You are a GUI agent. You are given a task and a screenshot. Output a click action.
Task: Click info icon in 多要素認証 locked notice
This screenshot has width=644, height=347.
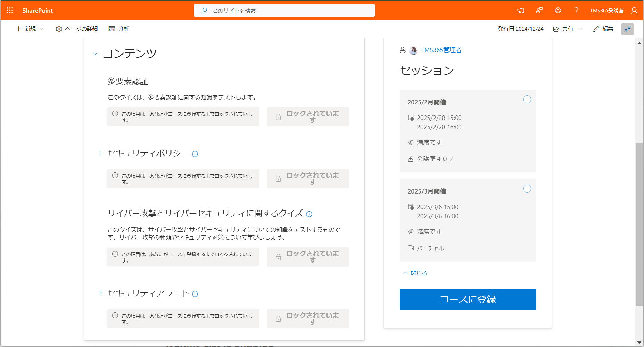point(115,114)
